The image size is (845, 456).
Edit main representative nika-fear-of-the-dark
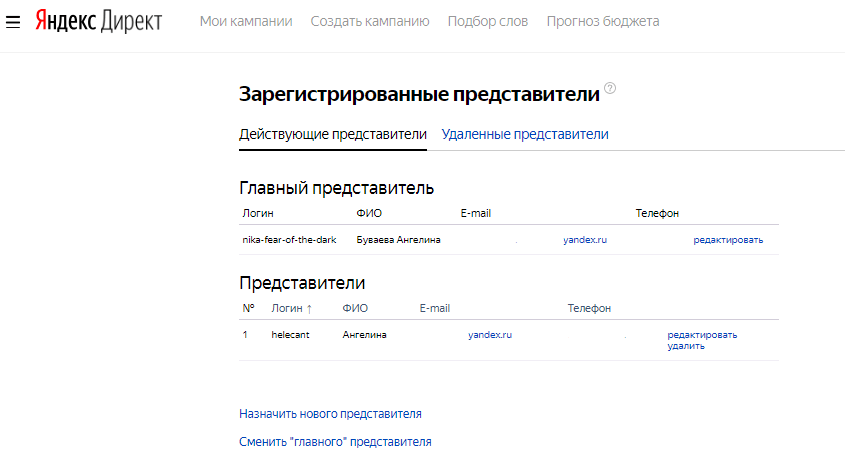(728, 240)
